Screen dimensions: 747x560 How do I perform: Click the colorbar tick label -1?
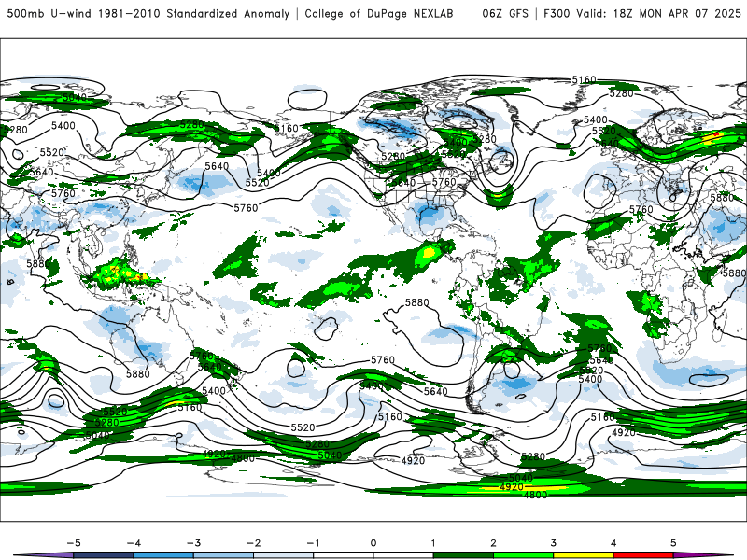(x=313, y=543)
